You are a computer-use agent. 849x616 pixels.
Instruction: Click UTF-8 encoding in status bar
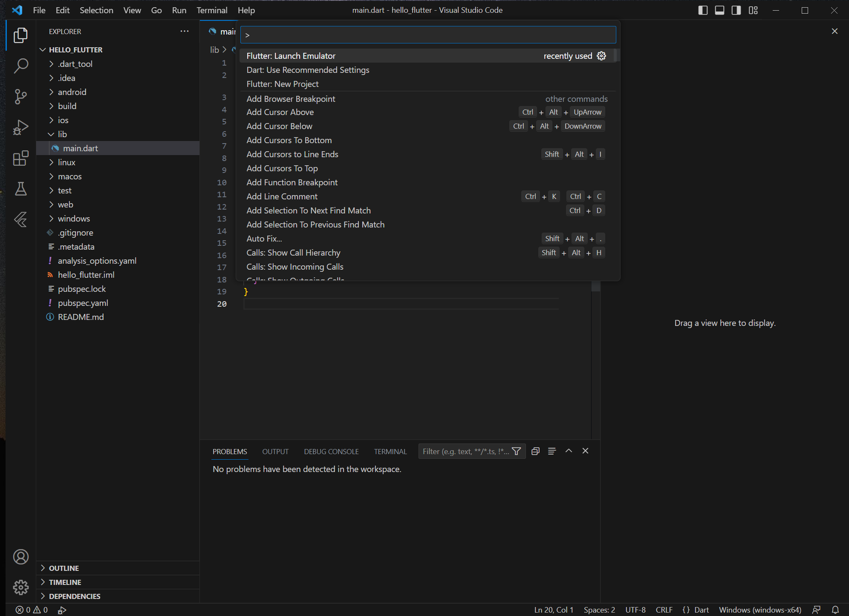pyautogui.click(x=635, y=610)
